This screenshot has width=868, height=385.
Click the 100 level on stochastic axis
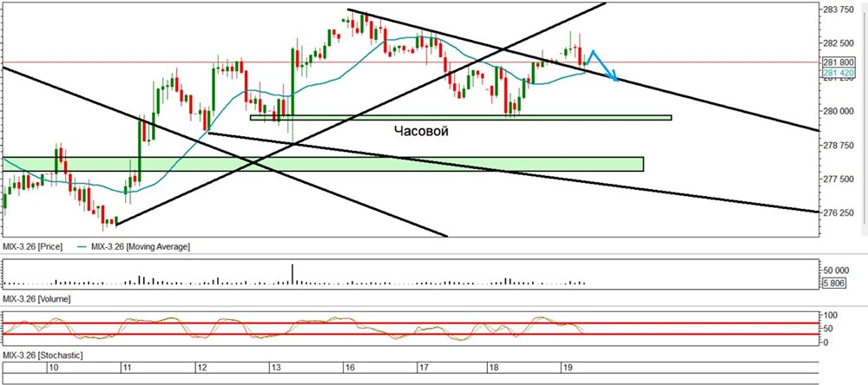831,315
